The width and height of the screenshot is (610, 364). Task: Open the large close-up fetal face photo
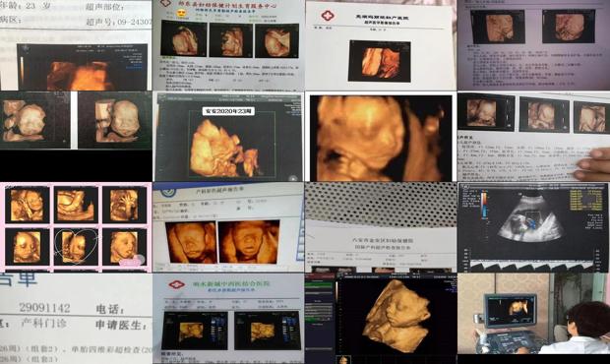pos(381,138)
